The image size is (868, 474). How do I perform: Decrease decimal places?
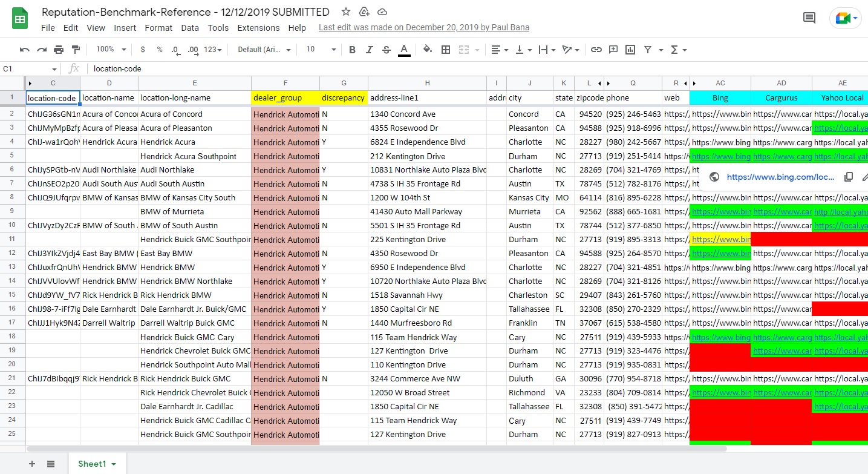(175, 50)
